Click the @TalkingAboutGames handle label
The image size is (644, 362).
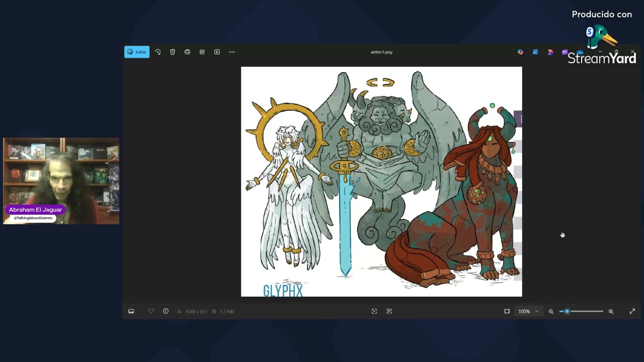(33, 218)
